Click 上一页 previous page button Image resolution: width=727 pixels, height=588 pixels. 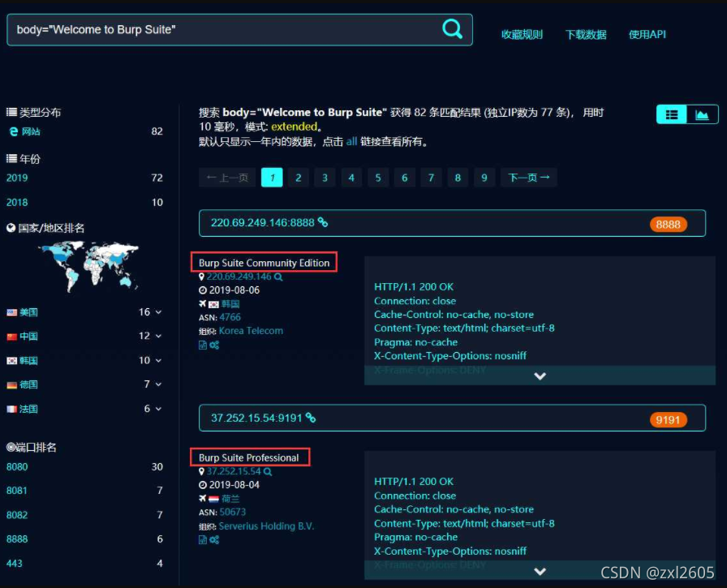(x=227, y=178)
